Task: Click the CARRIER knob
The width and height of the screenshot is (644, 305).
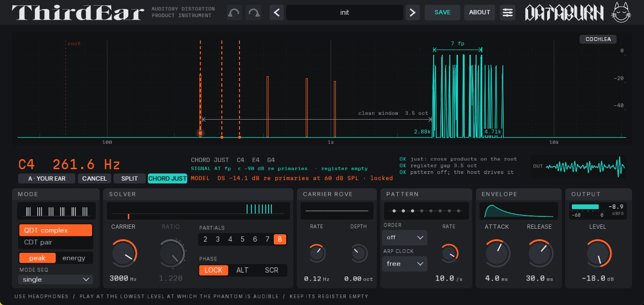Action: [124, 254]
